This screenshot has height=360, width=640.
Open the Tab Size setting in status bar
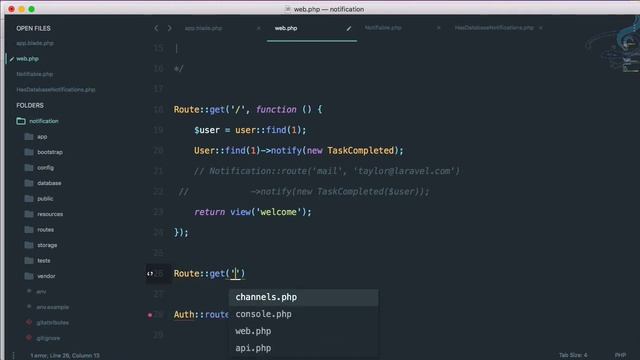tap(573, 355)
